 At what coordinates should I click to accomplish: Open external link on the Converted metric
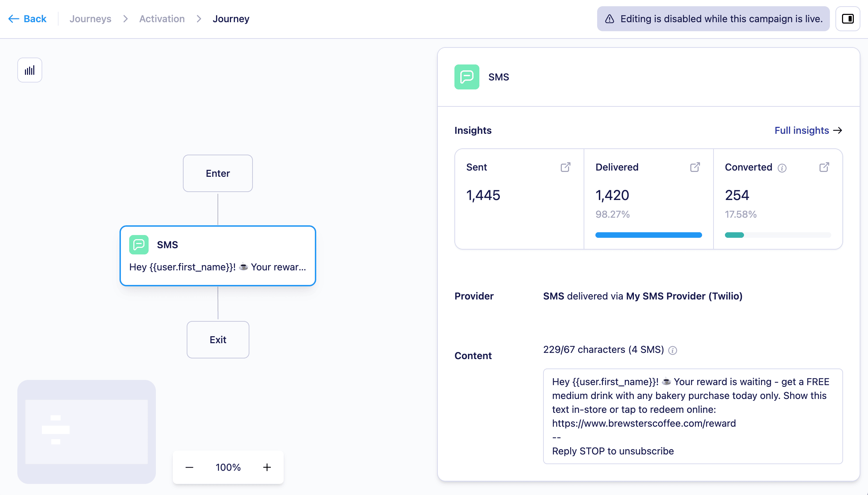click(824, 167)
